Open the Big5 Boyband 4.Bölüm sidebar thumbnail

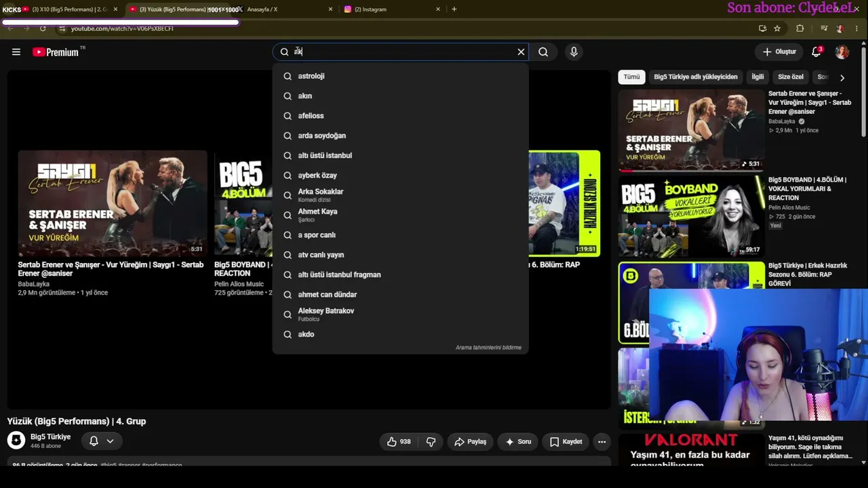[691, 216]
